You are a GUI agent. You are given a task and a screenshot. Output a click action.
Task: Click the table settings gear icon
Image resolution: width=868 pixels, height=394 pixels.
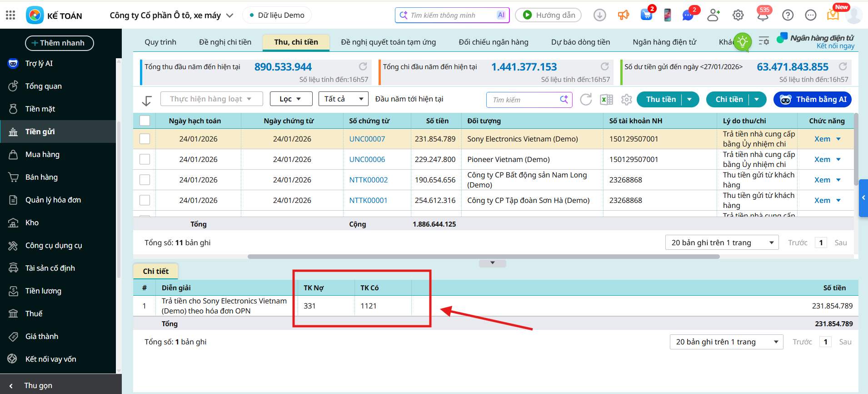(627, 100)
